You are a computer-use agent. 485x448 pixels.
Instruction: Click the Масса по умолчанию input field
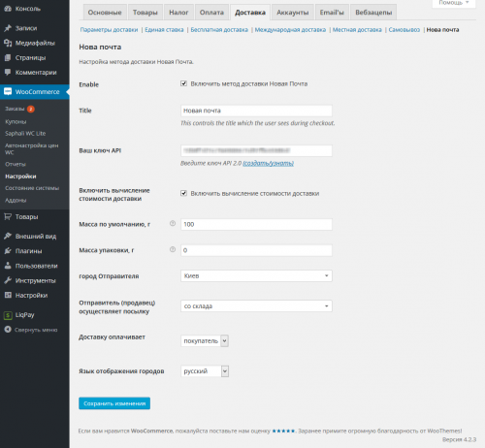pyautogui.click(x=256, y=224)
